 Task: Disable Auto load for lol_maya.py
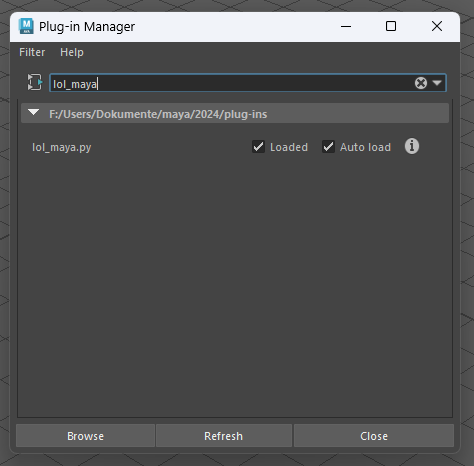(328, 147)
